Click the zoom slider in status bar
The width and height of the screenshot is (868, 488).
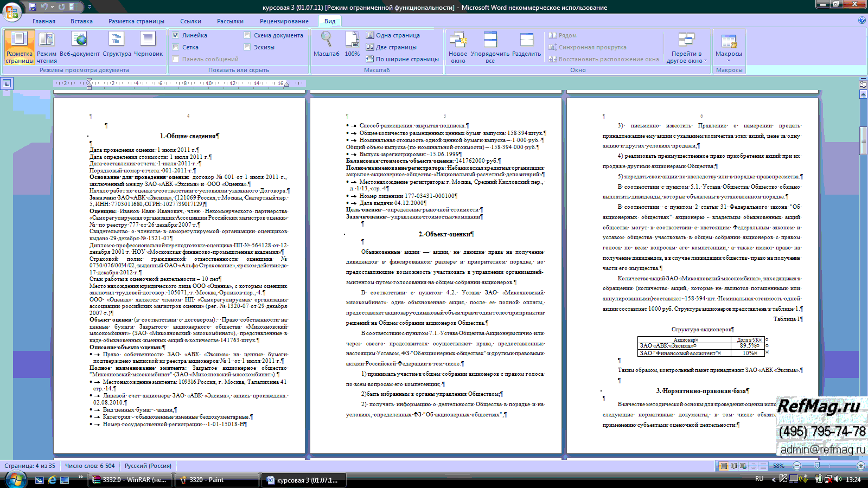point(817,466)
